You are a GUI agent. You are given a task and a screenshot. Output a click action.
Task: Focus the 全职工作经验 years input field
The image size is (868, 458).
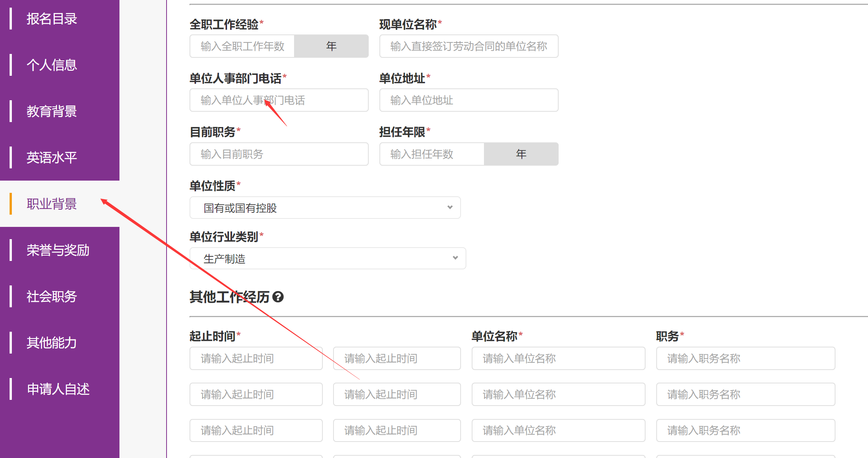242,46
